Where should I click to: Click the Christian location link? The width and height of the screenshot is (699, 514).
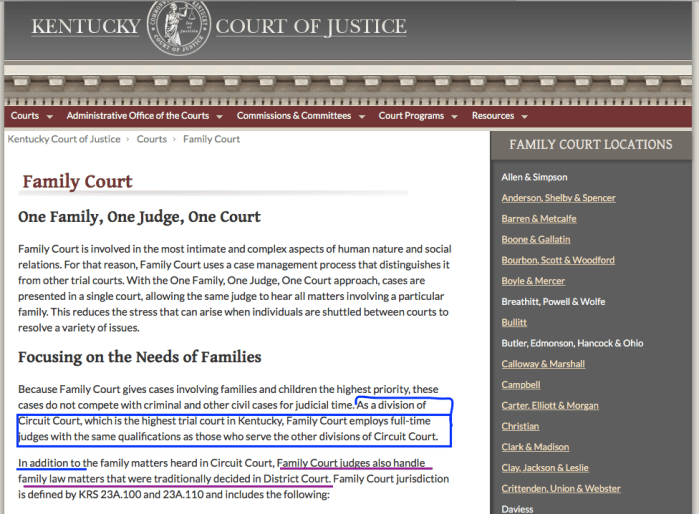519,426
